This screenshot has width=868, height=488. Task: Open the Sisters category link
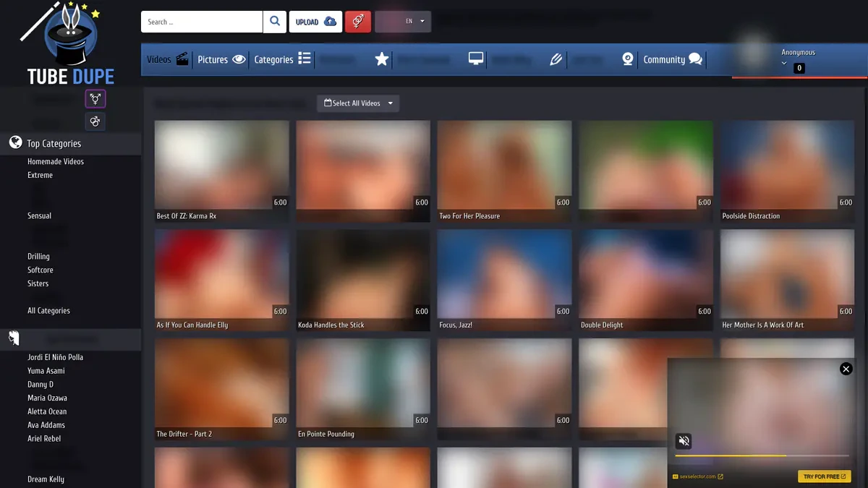point(38,283)
